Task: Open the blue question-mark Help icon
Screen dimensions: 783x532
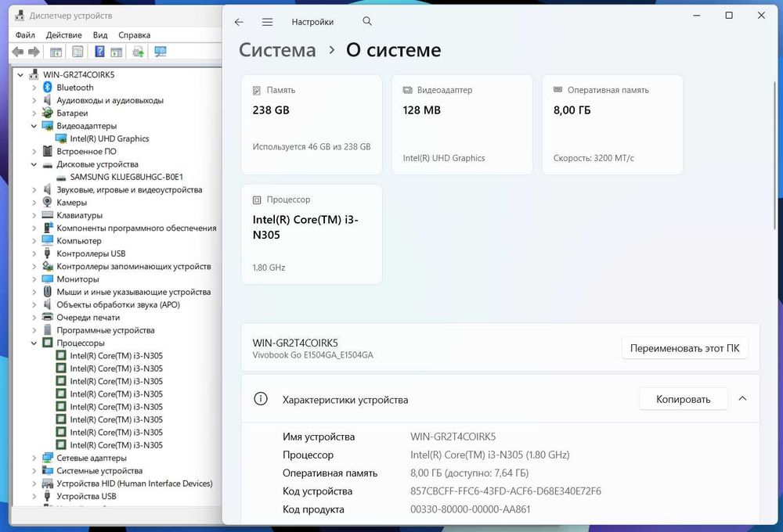Action: pos(99,52)
